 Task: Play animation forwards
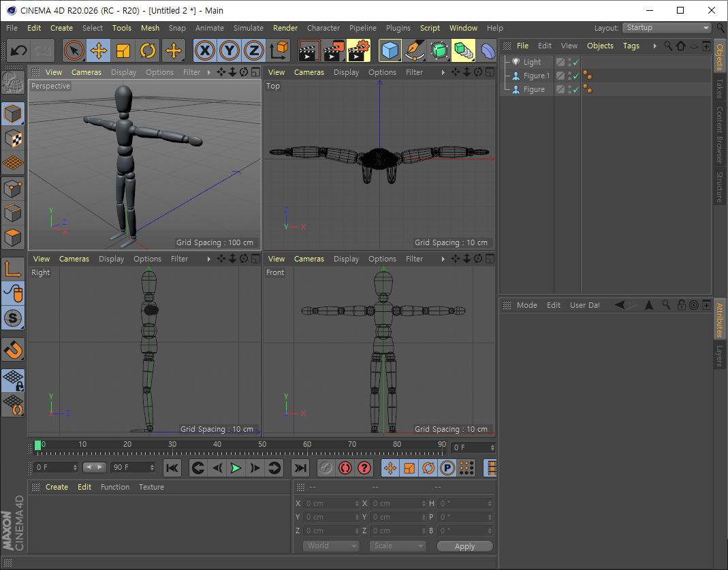[x=236, y=468]
